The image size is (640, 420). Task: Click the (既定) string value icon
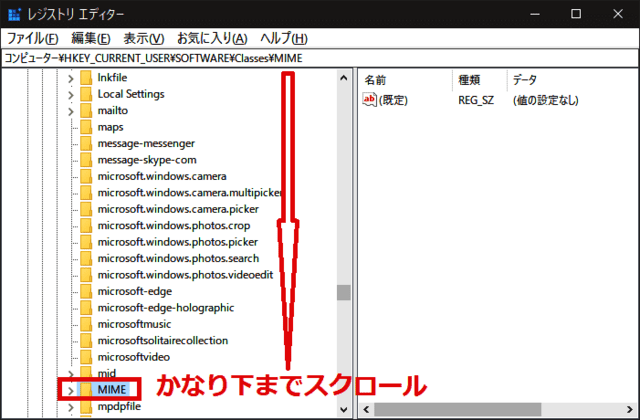[370, 100]
